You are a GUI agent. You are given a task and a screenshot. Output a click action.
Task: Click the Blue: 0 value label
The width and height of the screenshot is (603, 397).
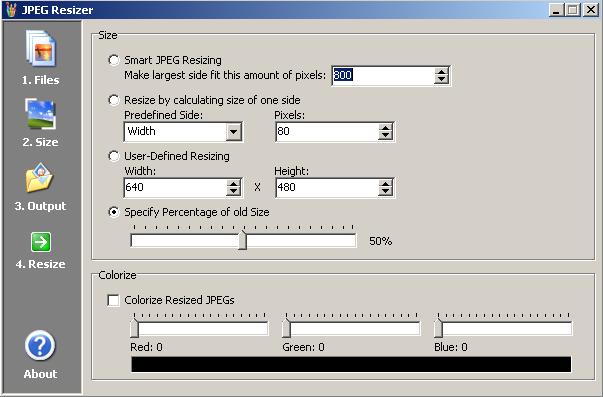pyautogui.click(x=451, y=347)
